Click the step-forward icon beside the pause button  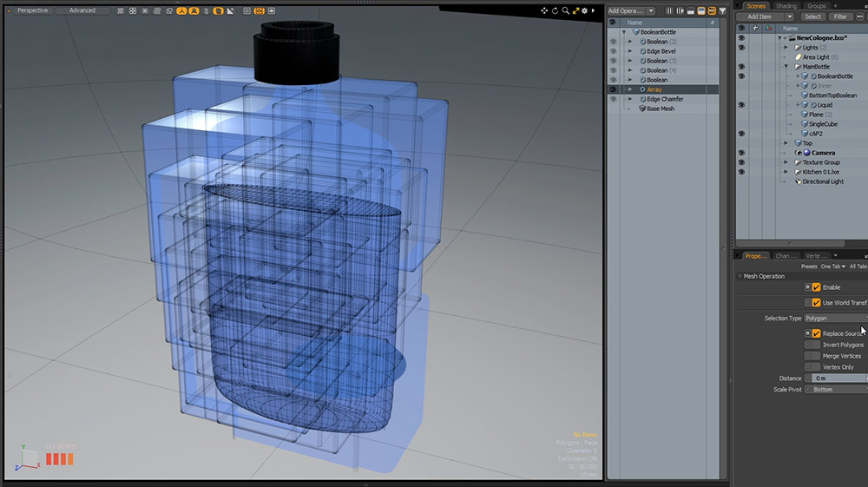point(681,10)
